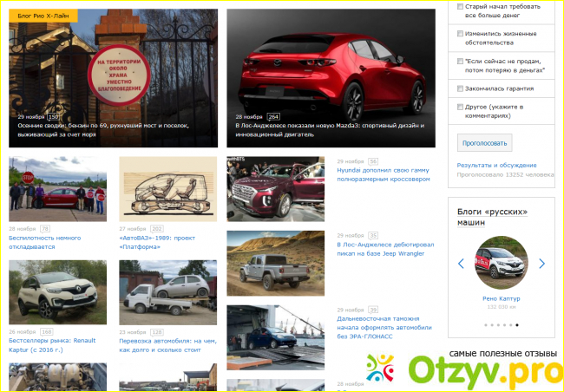Select the last active carousel dot

(517, 324)
